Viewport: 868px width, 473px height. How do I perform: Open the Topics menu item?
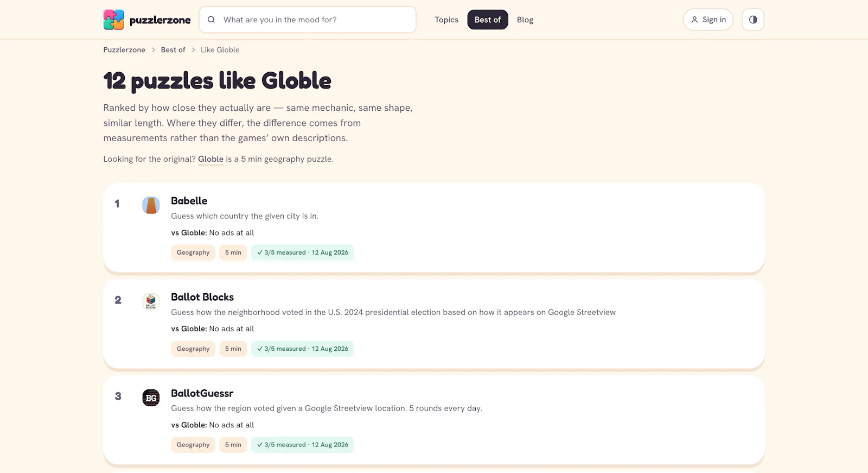[446, 20]
